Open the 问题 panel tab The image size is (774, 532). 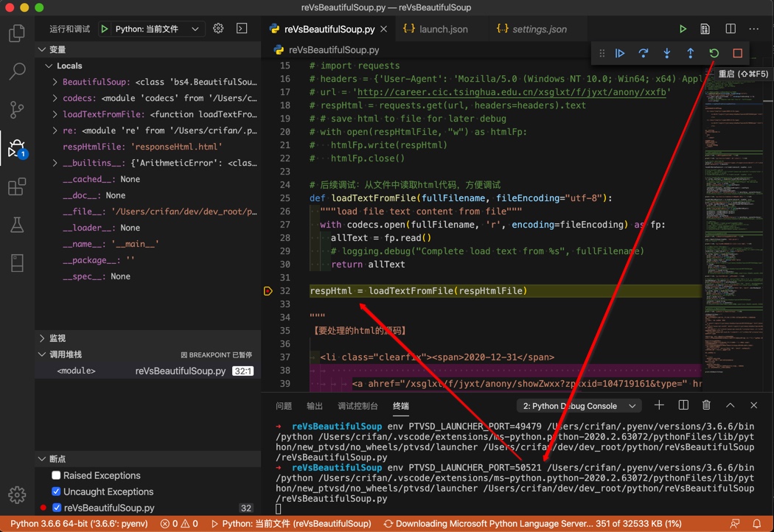point(284,406)
